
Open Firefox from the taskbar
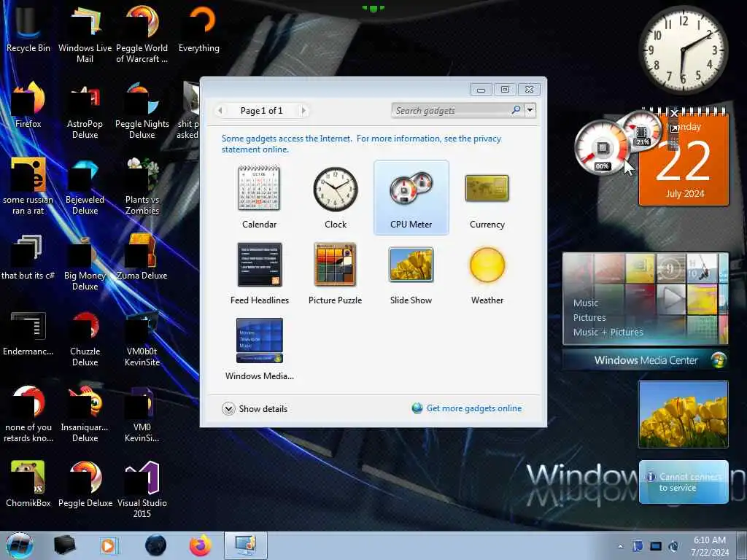coord(200,545)
